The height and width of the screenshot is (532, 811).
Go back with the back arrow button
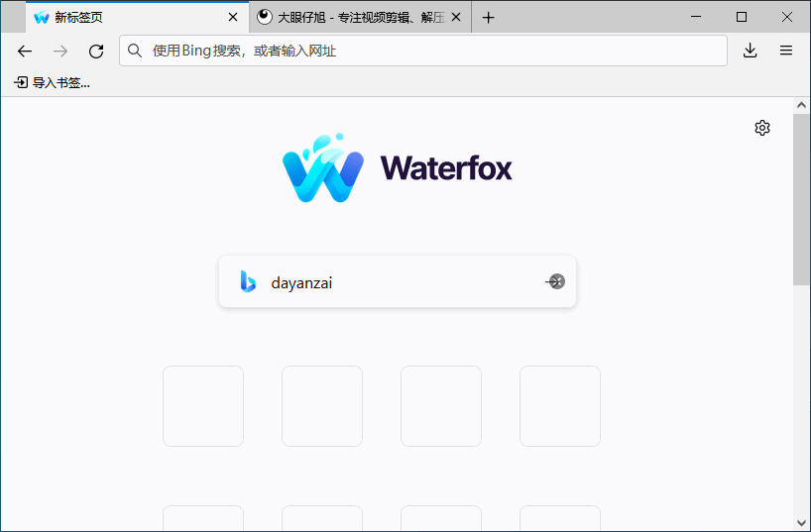point(25,51)
